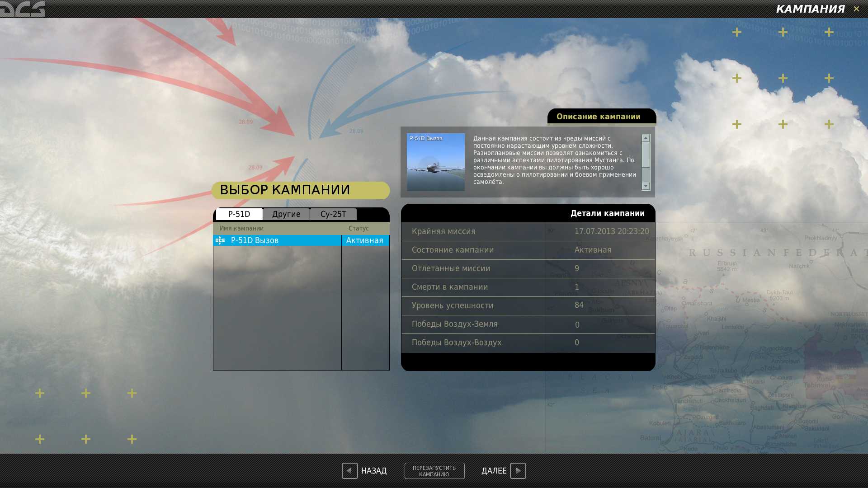Click the DCS icon in P-51D Вызов row
Viewport: 868px width, 488px height.
220,240
